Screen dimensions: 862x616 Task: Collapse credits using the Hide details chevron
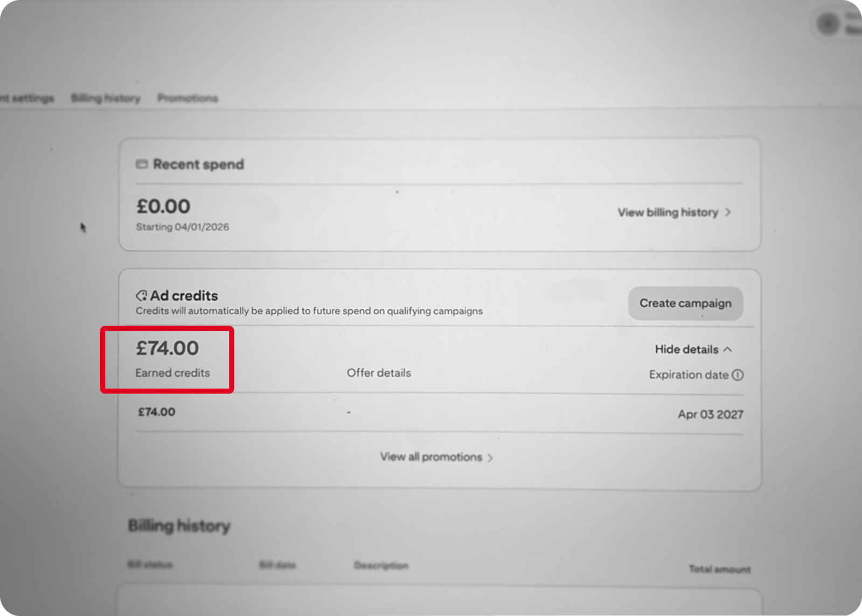[x=728, y=349]
